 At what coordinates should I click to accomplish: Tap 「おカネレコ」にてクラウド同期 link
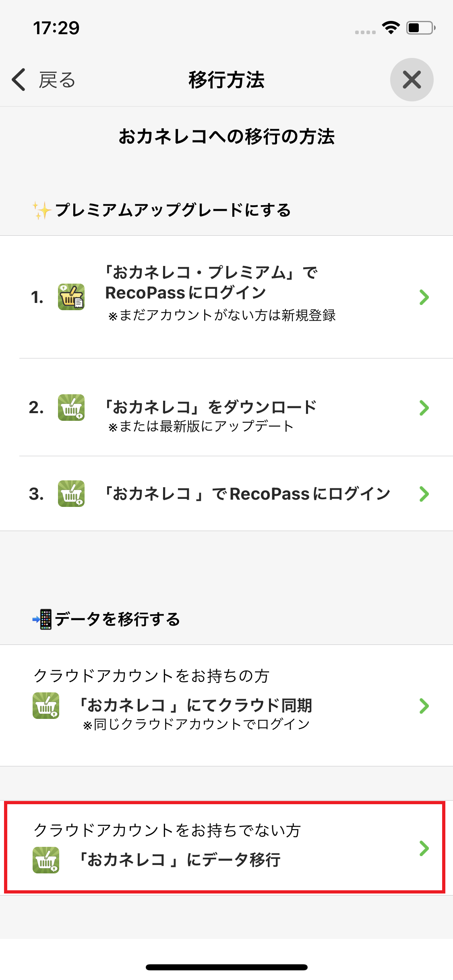point(196,705)
